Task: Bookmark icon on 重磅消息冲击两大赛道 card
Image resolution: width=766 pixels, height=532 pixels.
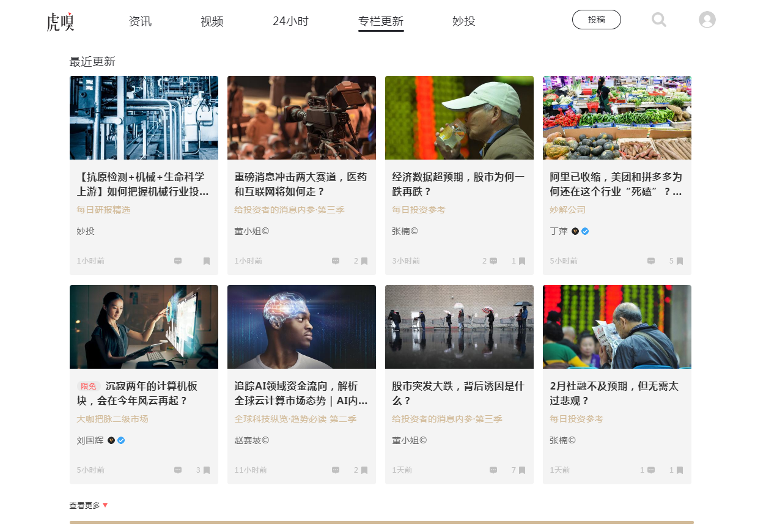Action: tap(364, 261)
